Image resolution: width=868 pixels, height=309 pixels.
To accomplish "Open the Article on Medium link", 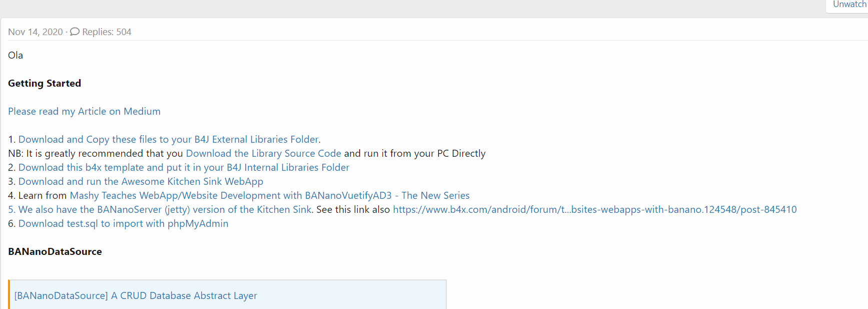I will [84, 111].
